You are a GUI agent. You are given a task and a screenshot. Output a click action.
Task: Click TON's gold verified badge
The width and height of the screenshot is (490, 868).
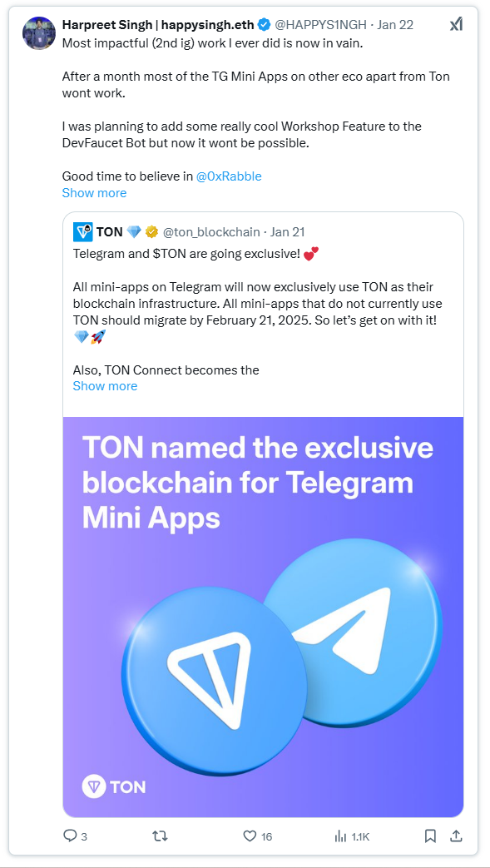tap(151, 232)
